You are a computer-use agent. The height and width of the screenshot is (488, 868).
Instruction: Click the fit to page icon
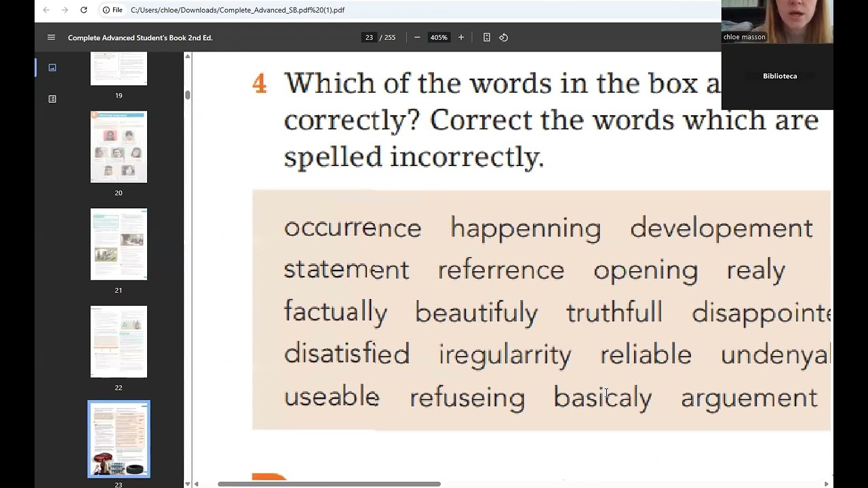click(486, 37)
